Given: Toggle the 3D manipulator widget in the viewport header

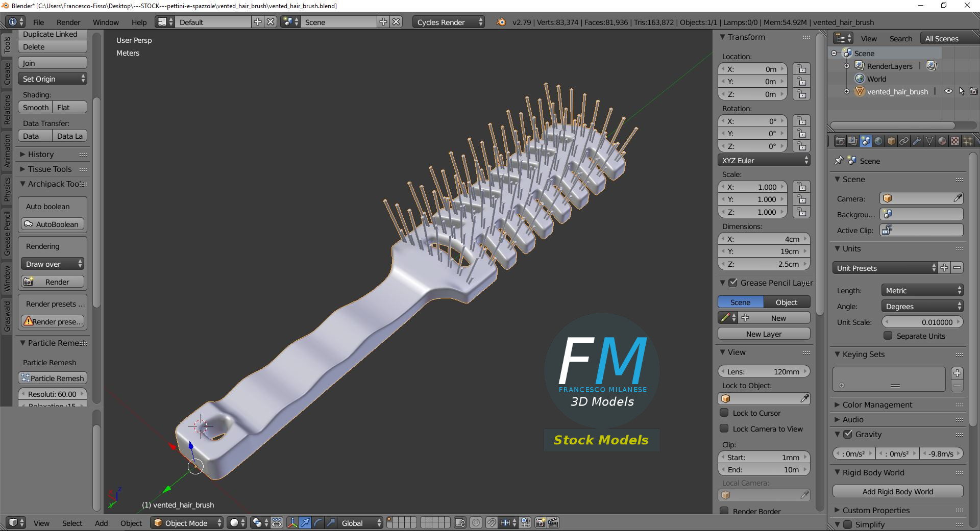Looking at the screenshot, I should pos(292,523).
